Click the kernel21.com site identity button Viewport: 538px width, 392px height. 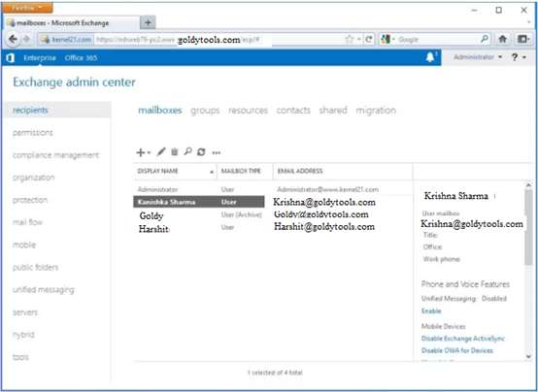click(66, 39)
